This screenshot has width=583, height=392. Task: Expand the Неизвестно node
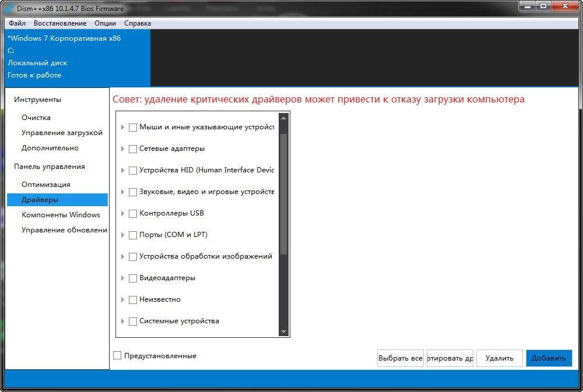122,300
